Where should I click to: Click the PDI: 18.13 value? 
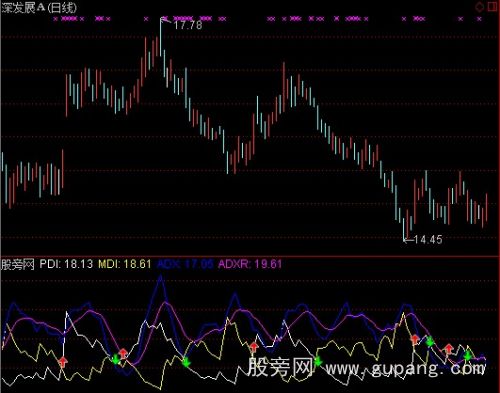[x=66, y=264]
